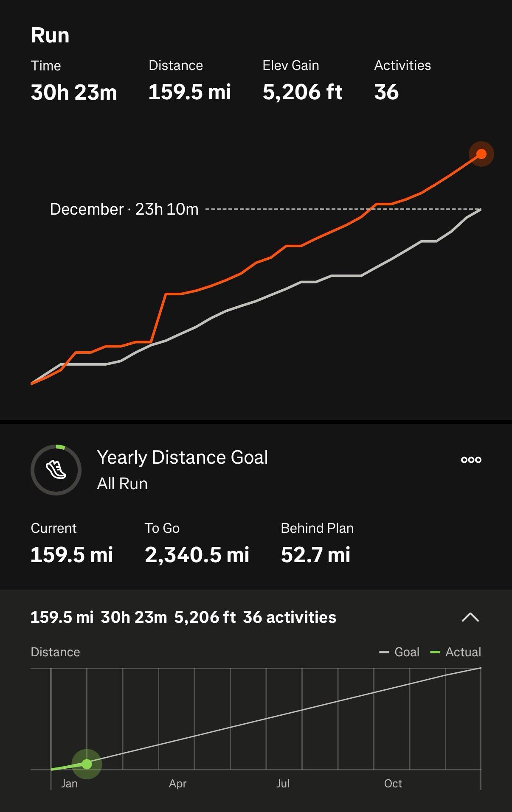Click the Activities count 36

[386, 92]
